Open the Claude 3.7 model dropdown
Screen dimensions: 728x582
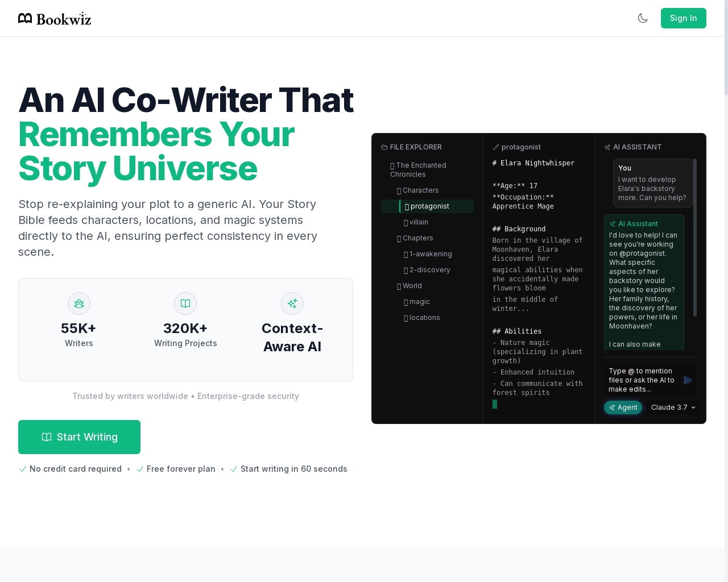(x=673, y=408)
